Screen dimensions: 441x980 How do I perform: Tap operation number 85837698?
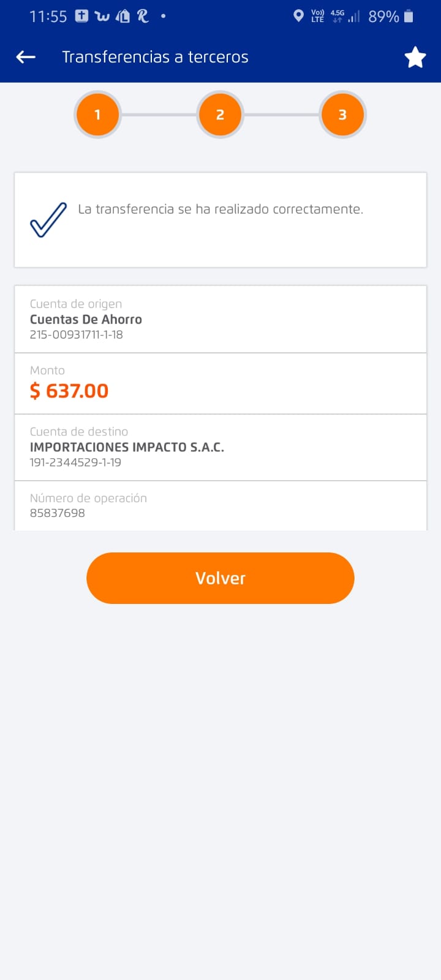58,513
